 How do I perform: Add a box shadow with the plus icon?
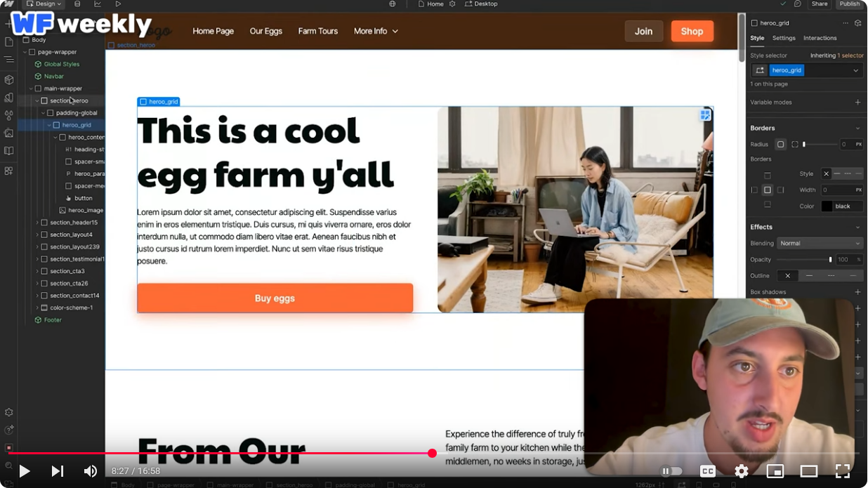pos(857,292)
